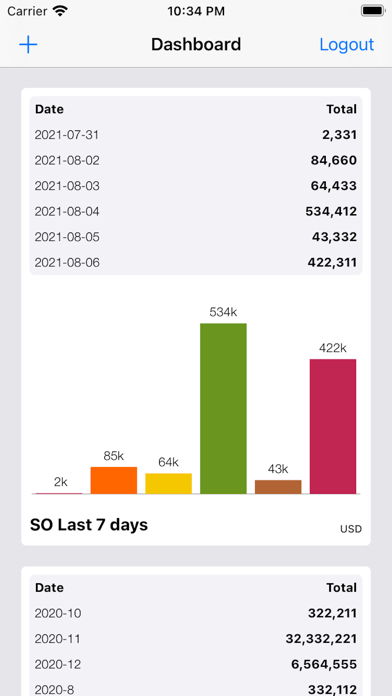Select the 2020-11 monthly row
This screenshot has height=696, width=392.
196,639
